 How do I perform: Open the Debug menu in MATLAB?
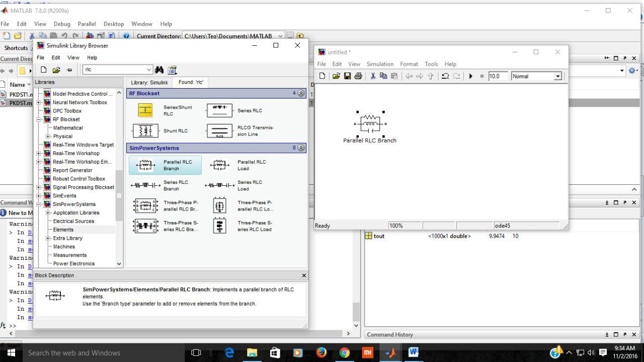(62, 24)
